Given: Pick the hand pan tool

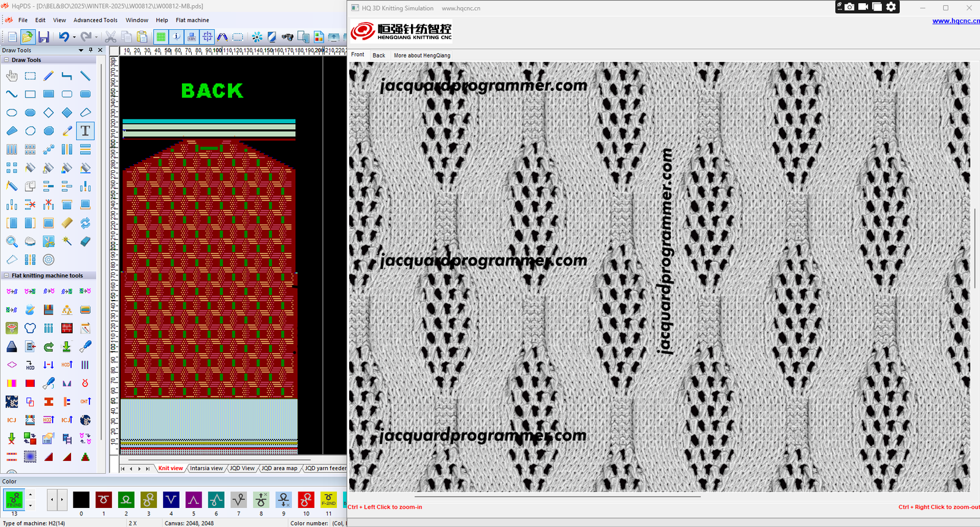Looking at the screenshot, I should [12, 76].
